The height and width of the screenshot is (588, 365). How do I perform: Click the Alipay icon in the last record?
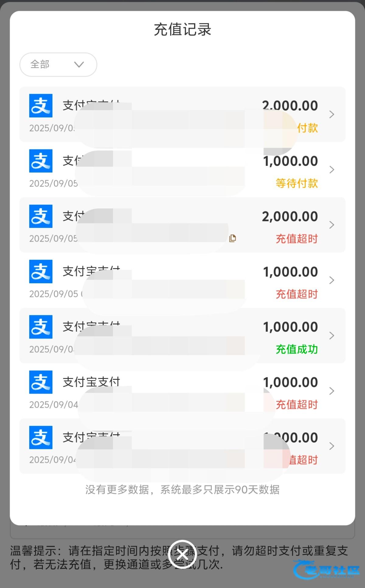41,437
